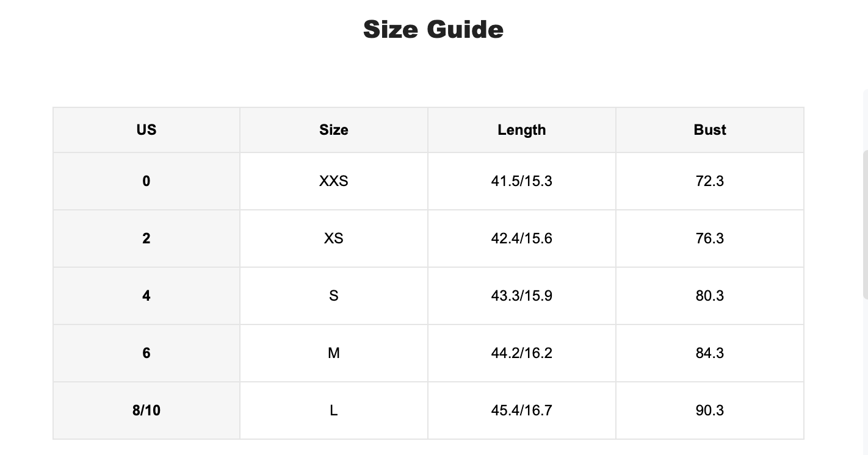Select the XS size cell
Viewport: 868px width, 455px height.
click(334, 238)
